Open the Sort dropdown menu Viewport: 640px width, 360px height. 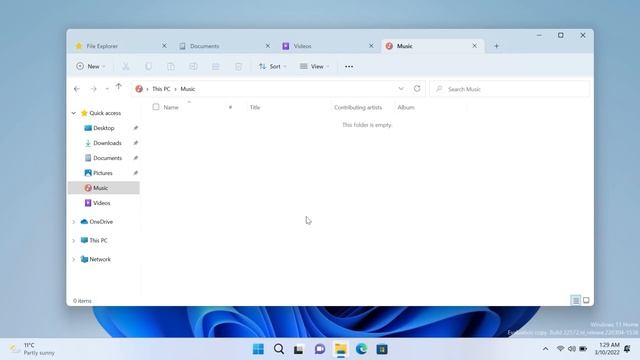click(272, 67)
